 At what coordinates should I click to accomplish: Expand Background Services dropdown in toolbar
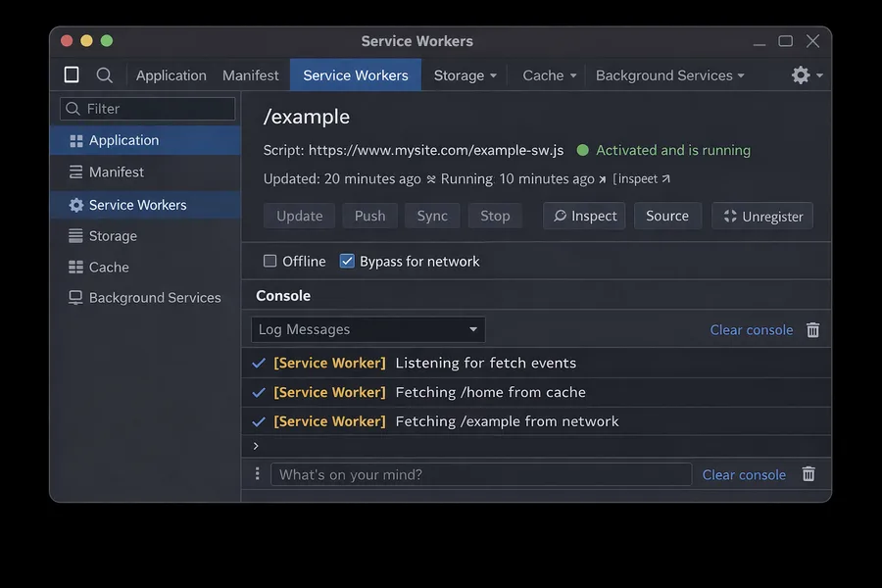(x=670, y=75)
